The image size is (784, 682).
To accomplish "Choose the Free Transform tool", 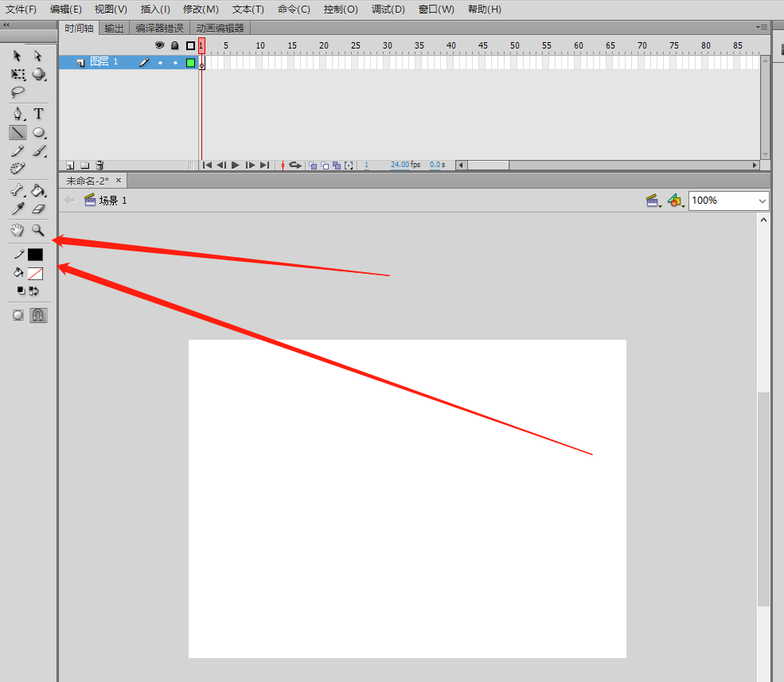I will 18,75.
